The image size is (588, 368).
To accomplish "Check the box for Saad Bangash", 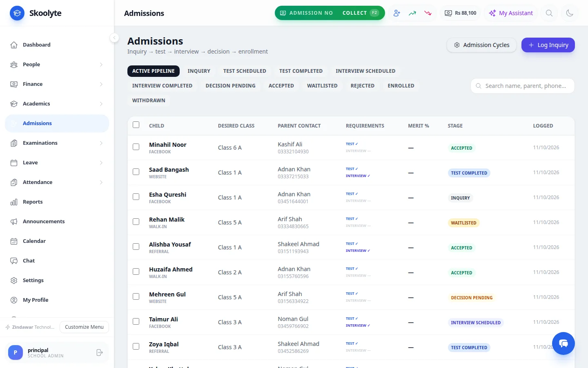I will click(x=136, y=172).
